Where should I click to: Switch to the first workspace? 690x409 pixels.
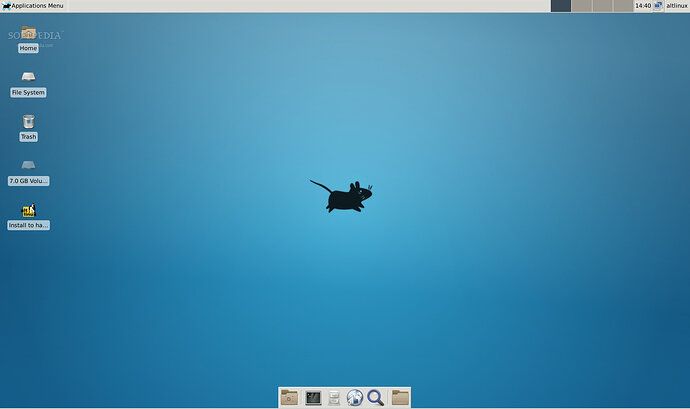click(x=561, y=6)
